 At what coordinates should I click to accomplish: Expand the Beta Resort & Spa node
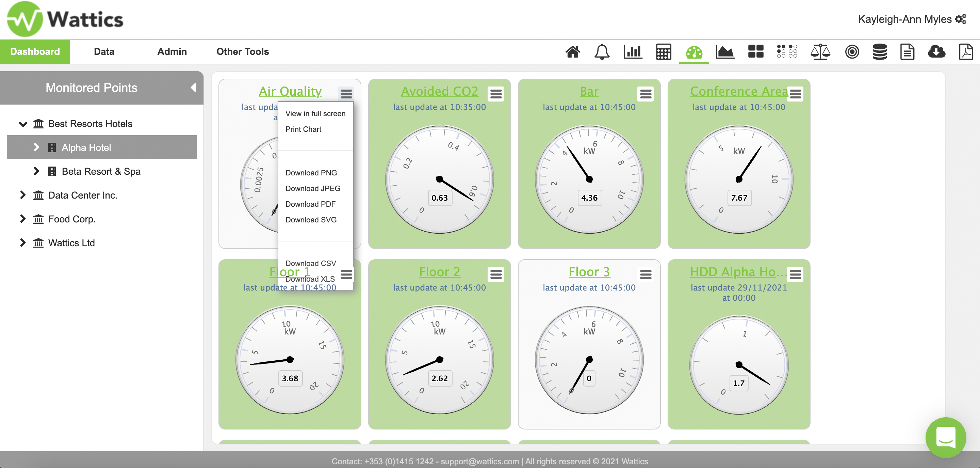36,171
